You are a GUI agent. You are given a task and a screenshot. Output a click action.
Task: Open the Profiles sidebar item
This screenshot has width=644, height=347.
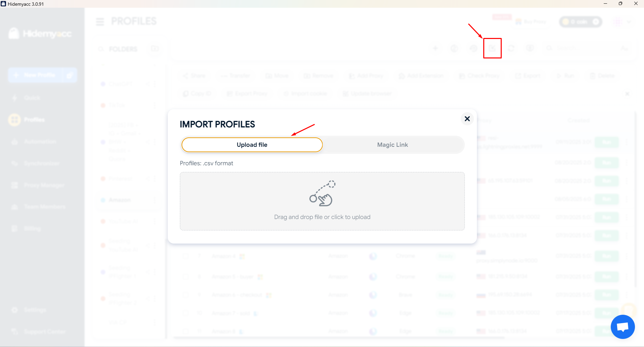pyautogui.click(x=34, y=120)
